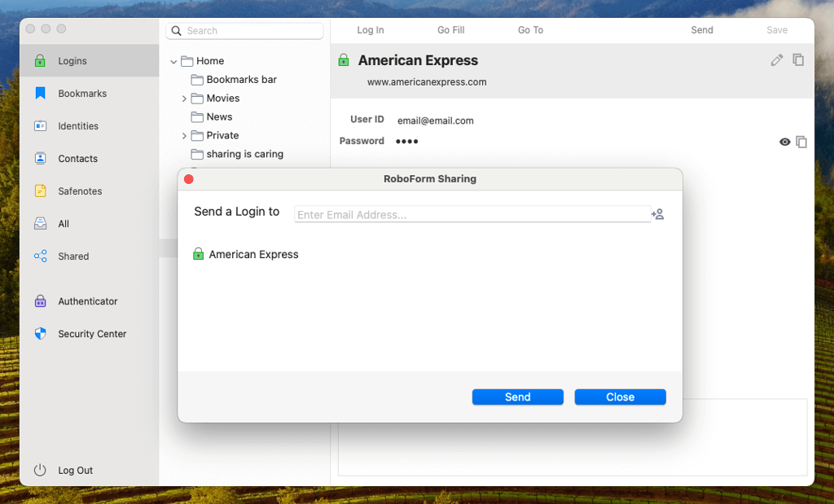The image size is (834, 504).
Task: Reveal password with the eye icon
Action: [784, 142]
